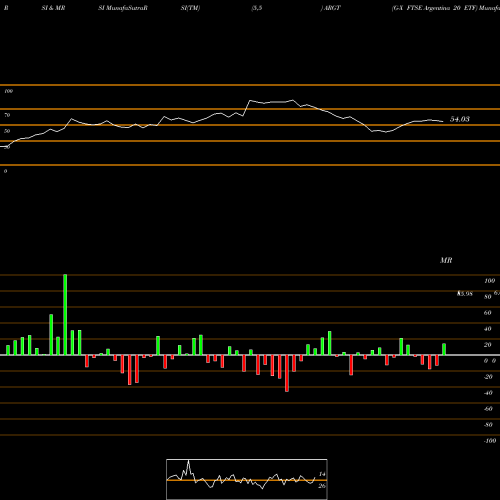The width and height of the screenshot is (500, 500).
Task: Click the last green bar in MR histogram
Action: [444, 349]
